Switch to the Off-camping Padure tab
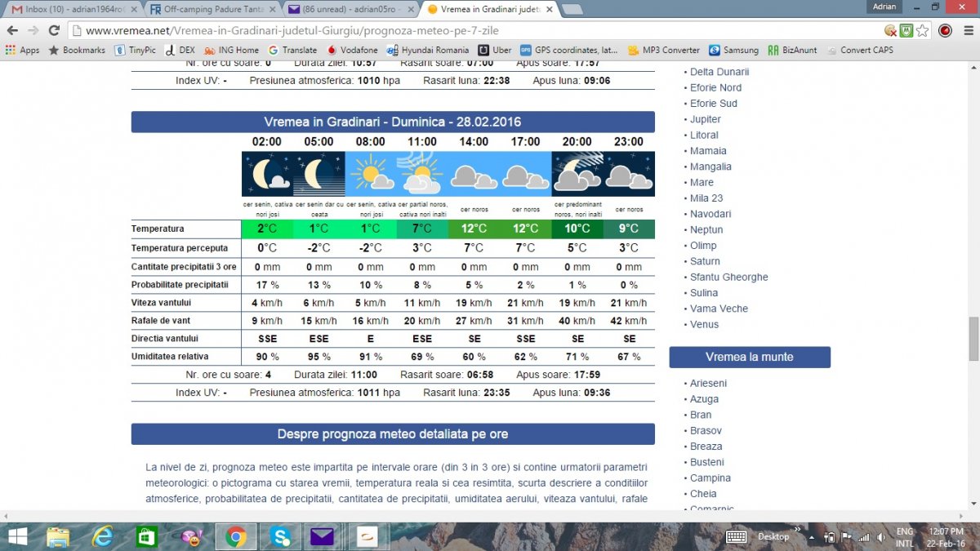Screen dimensions: 980x551 pos(208,9)
